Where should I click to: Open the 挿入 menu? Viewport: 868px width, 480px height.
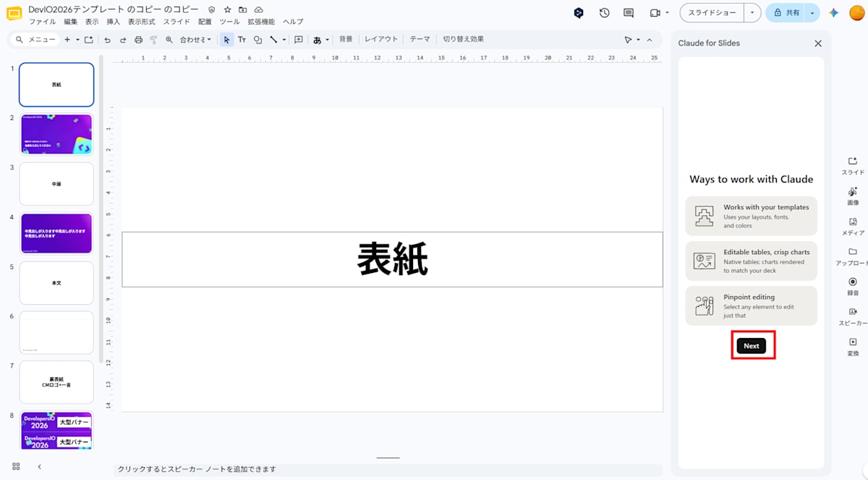click(113, 22)
